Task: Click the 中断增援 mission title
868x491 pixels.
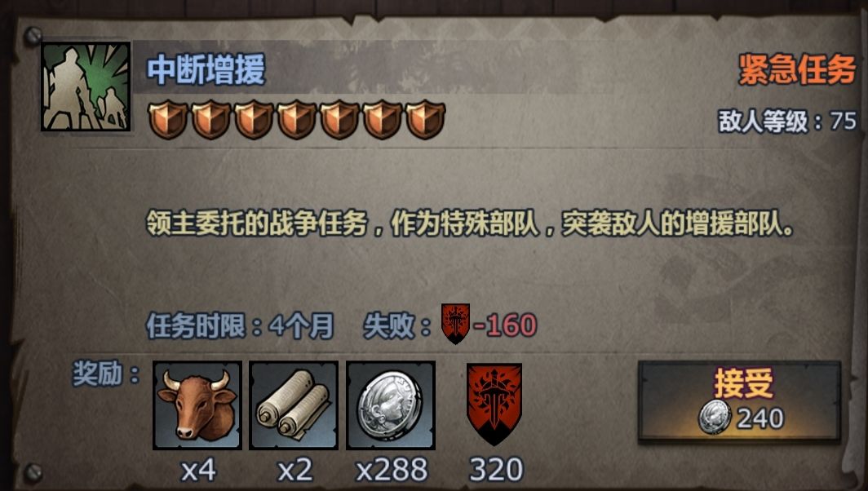Action: coord(206,70)
